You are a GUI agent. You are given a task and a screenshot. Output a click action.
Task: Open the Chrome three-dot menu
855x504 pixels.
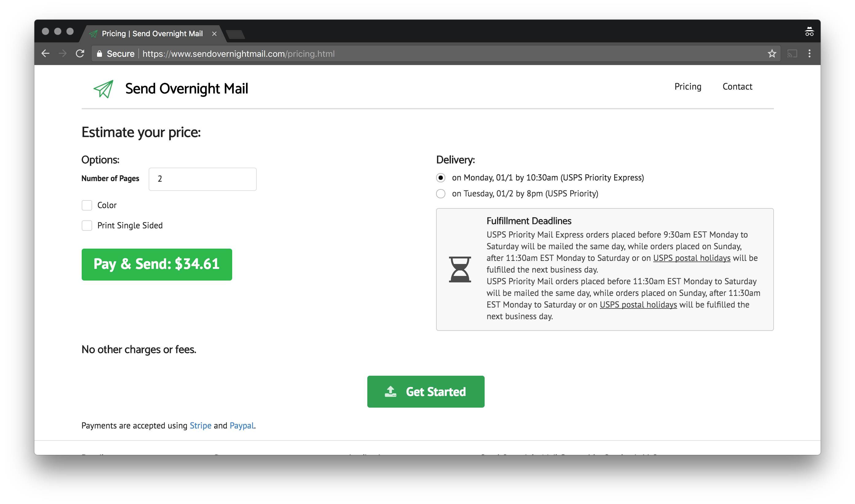pyautogui.click(x=809, y=54)
